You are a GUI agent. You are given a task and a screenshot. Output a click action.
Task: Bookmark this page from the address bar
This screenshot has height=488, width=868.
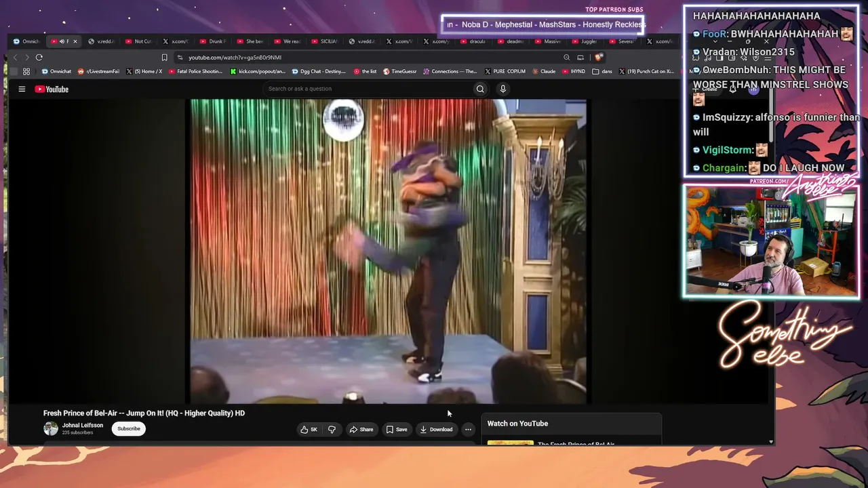(x=164, y=58)
